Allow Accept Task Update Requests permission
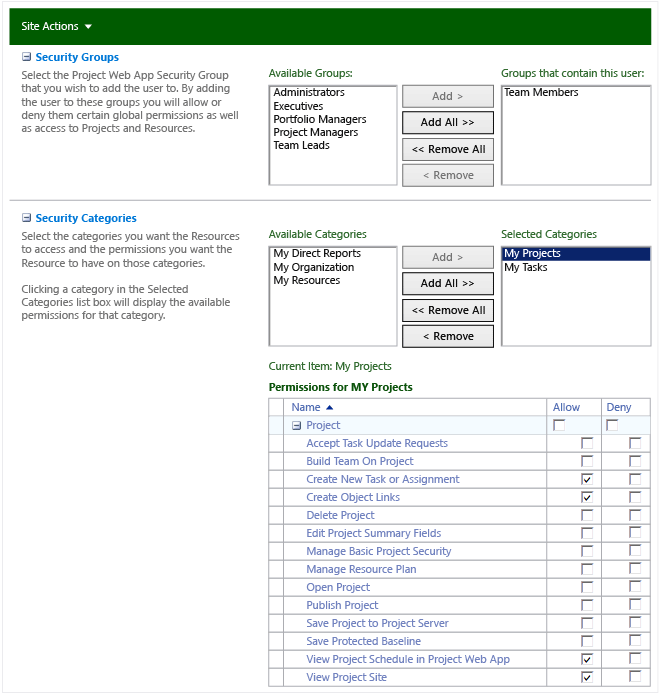Image resolution: width=660 pixels, height=694 pixels. pos(587,443)
